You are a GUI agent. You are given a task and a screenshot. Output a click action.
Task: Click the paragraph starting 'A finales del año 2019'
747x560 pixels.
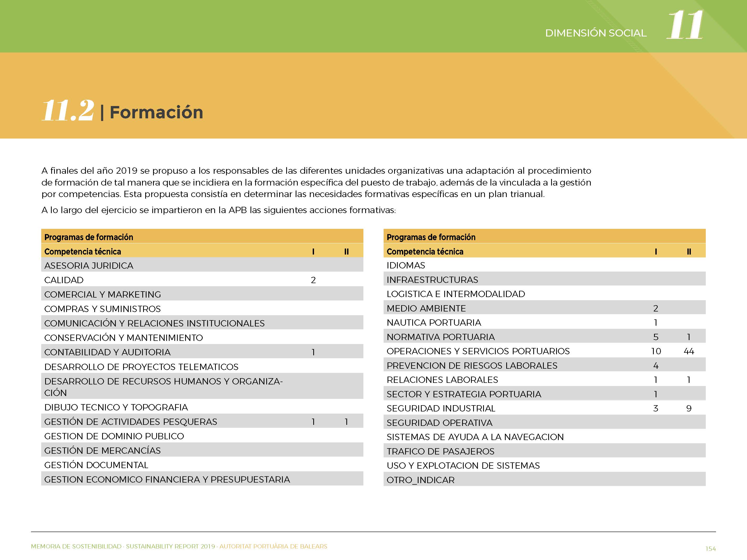tap(316, 182)
